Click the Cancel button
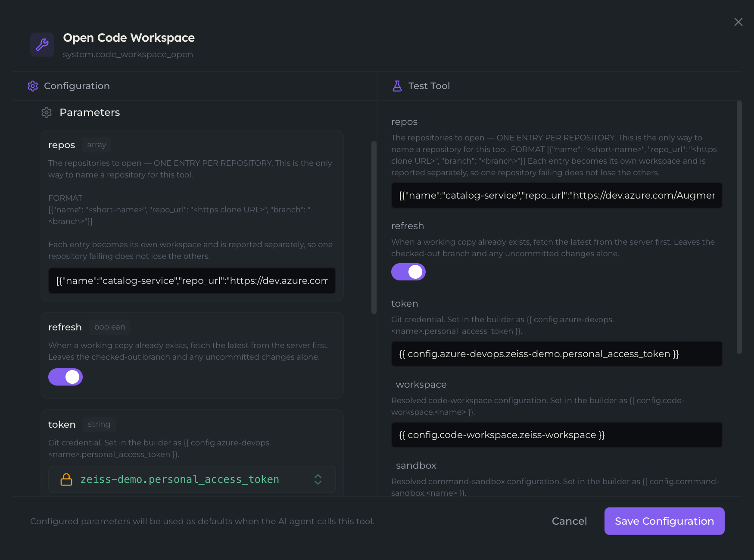 click(x=570, y=521)
